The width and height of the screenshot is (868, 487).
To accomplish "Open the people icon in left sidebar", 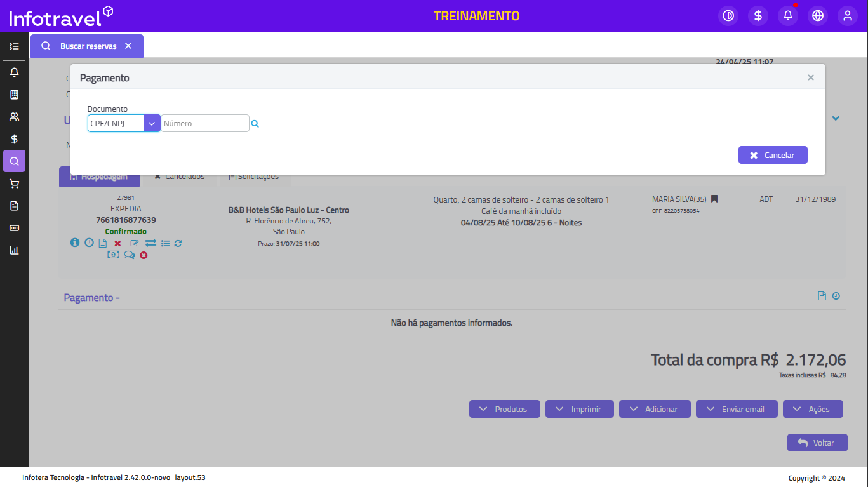I will pyautogui.click(x=14, y=117).
